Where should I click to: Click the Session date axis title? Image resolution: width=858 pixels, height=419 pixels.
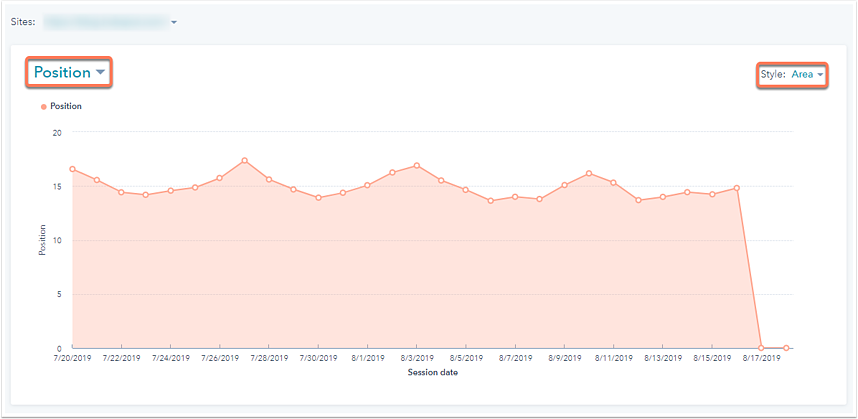tap(433, 372)
